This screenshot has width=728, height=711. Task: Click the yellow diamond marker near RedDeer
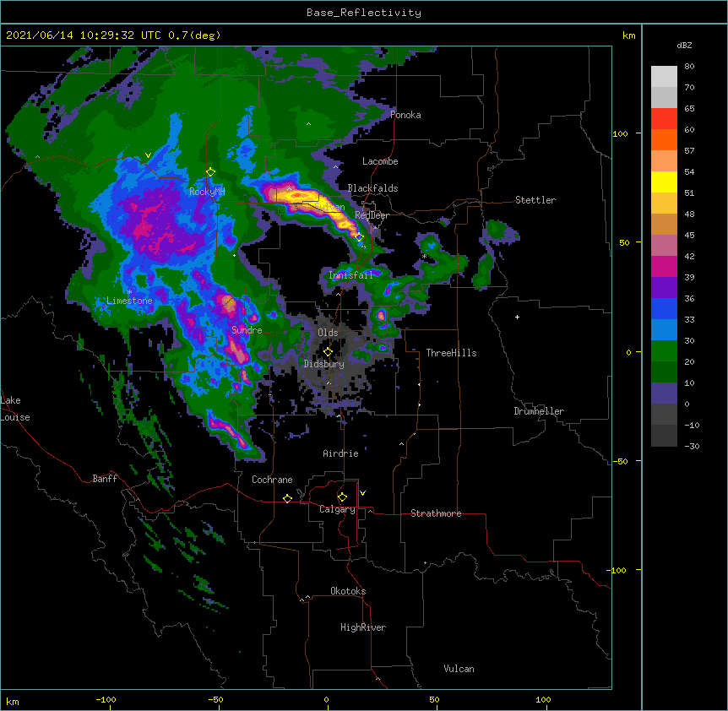pyautogui.click(x=359, y=237)
